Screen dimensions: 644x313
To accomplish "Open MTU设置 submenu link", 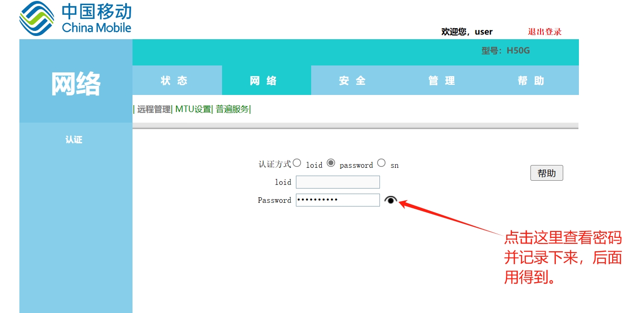I will click(193, 109).
